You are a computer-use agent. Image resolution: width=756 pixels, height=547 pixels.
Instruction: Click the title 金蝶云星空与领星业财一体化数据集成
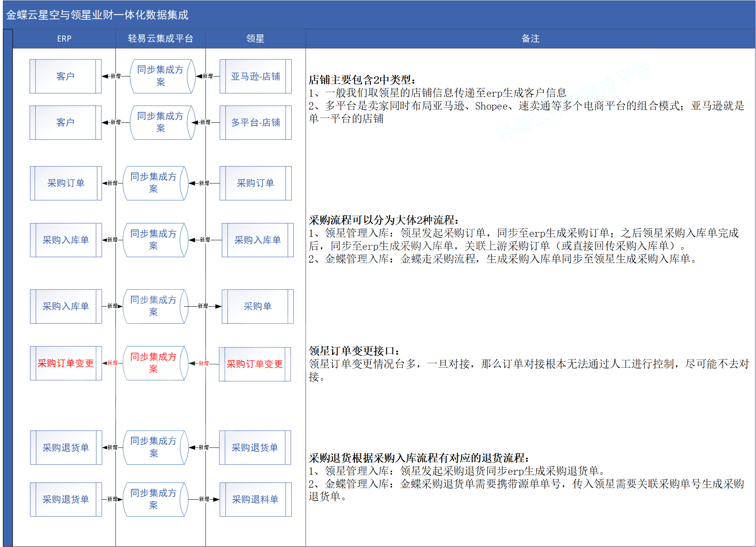click(x=97, y=15)
